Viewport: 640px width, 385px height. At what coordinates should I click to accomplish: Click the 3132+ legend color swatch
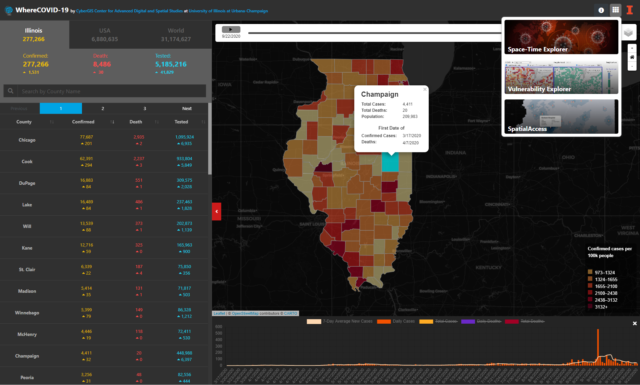click(x=590, y=307)
